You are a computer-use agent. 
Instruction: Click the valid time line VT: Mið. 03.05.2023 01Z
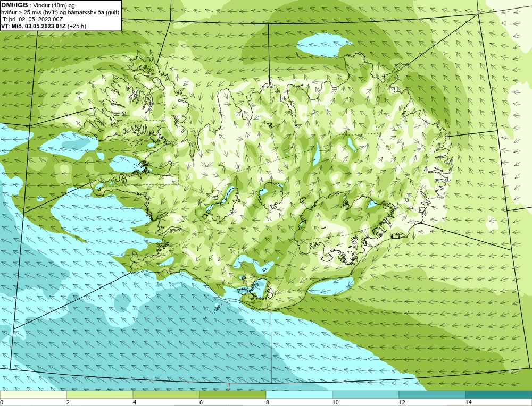[44, 26]
